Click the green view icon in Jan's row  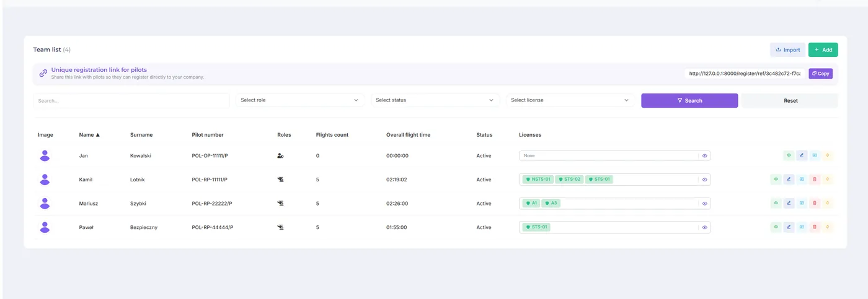pyautogui.click(x=789, y=155)
